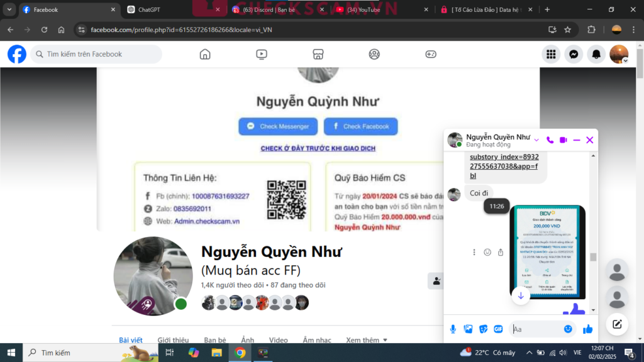This screenshot has width=644, height=362.
Task: Open the Facebook Watch video icon
Action: 262,54
